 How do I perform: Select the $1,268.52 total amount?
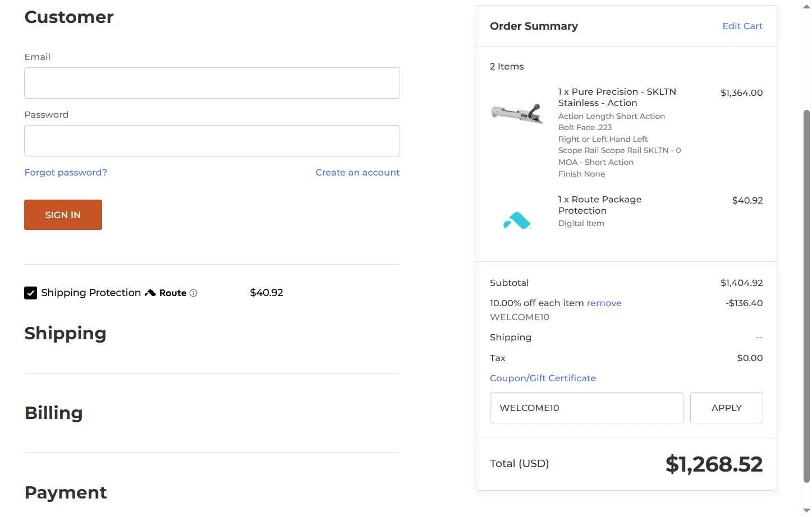click(x=714, y=464)
